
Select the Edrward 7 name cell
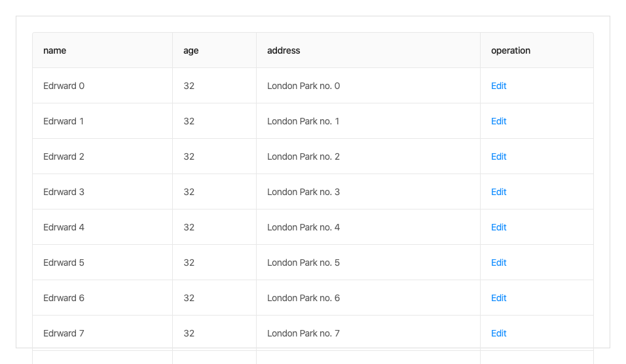64,333
